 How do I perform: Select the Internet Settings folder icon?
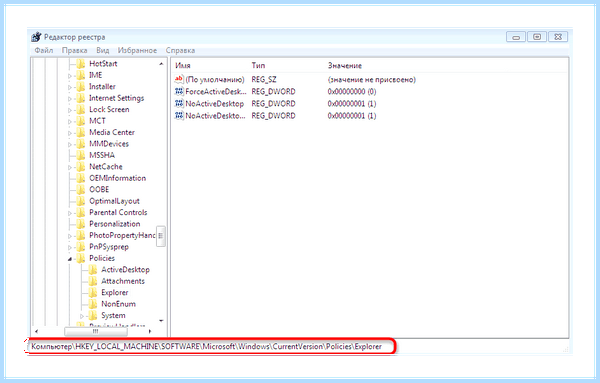(x=81, y=98)
